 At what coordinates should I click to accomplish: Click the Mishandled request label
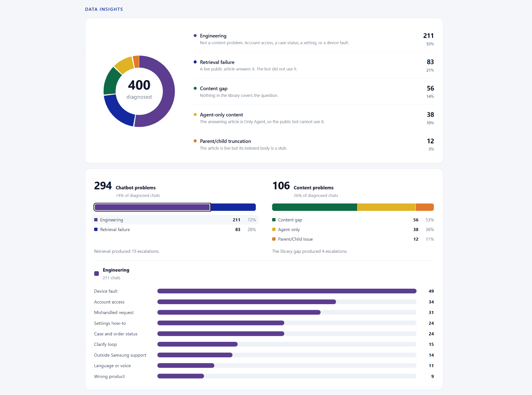[x=114, y=313]
